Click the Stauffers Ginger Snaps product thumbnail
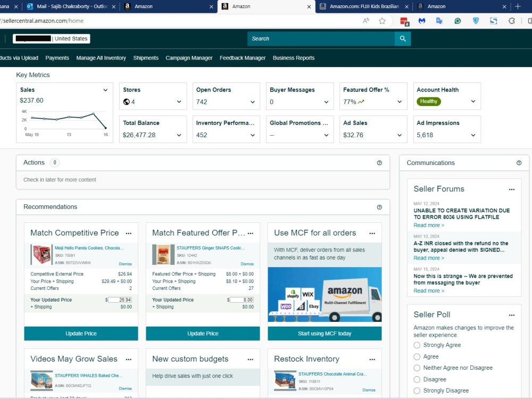532x399 pixels. pyautogui.click(x=163, y=254)
